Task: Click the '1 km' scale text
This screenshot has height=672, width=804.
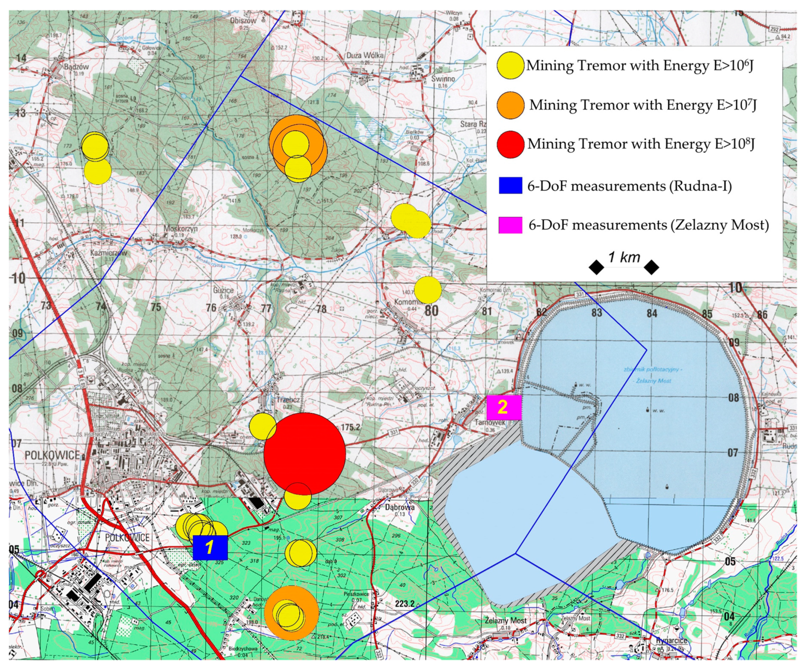Action: tap(624, 257)
